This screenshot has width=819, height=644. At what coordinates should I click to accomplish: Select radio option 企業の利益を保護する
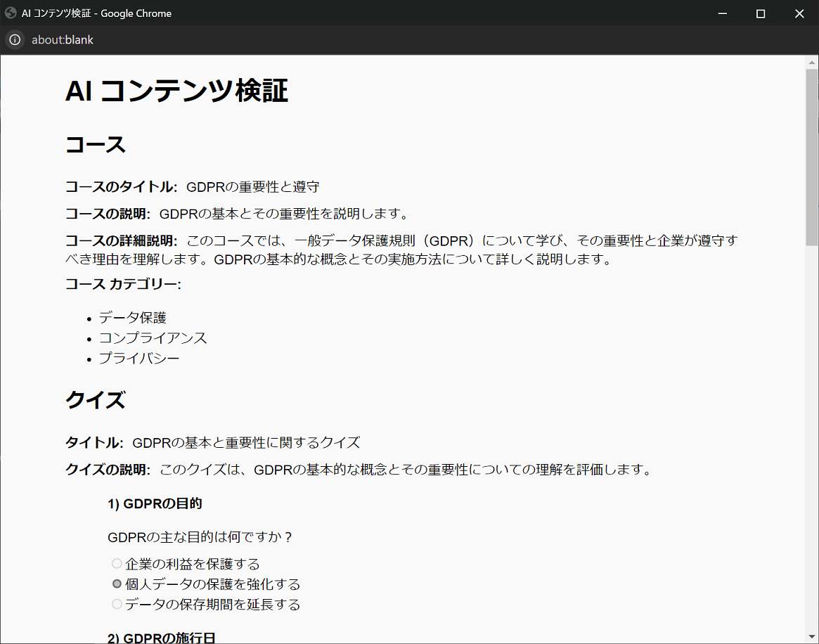[117, 564]
